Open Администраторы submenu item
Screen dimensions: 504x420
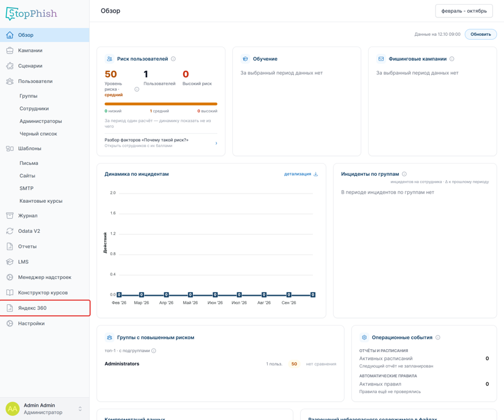coord(40,121)
